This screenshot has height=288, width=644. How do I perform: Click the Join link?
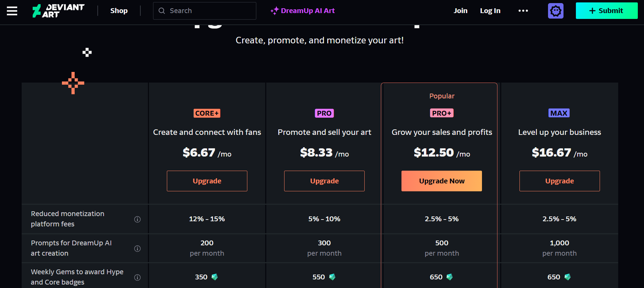pos(460,11)
